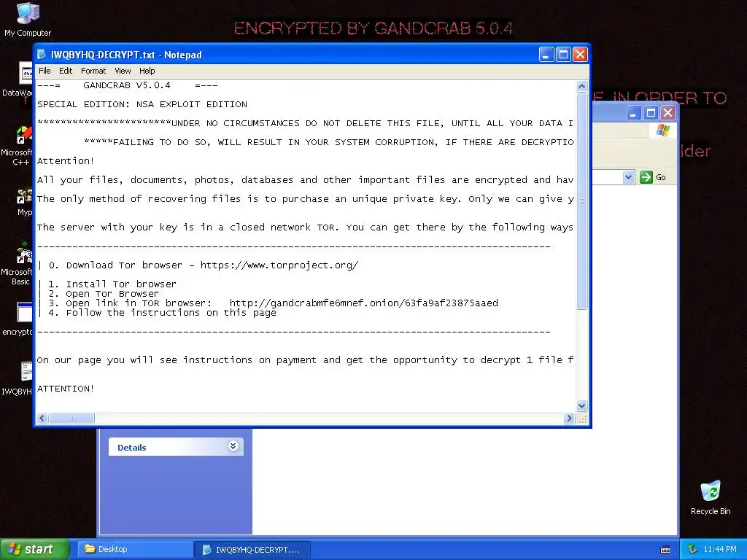This screenshot has height=560, width=747.
Task: Maximize the Notepad window
Action: [563, 55]
